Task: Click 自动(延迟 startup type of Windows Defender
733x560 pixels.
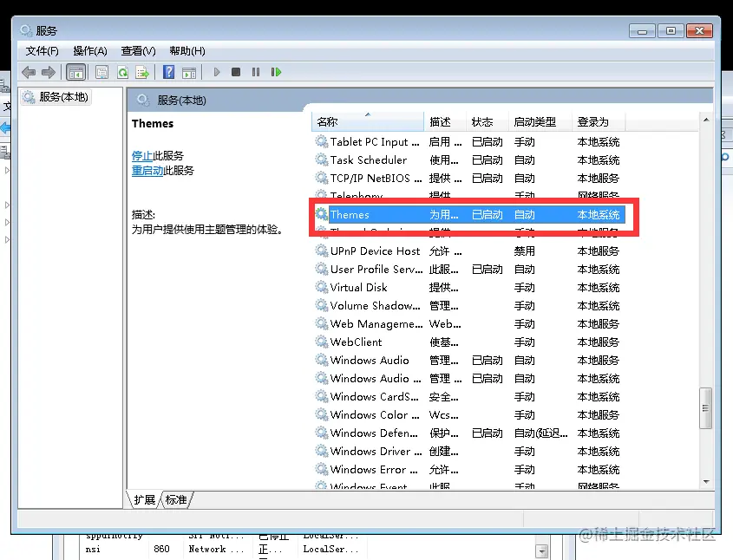Action: point(541,433)
